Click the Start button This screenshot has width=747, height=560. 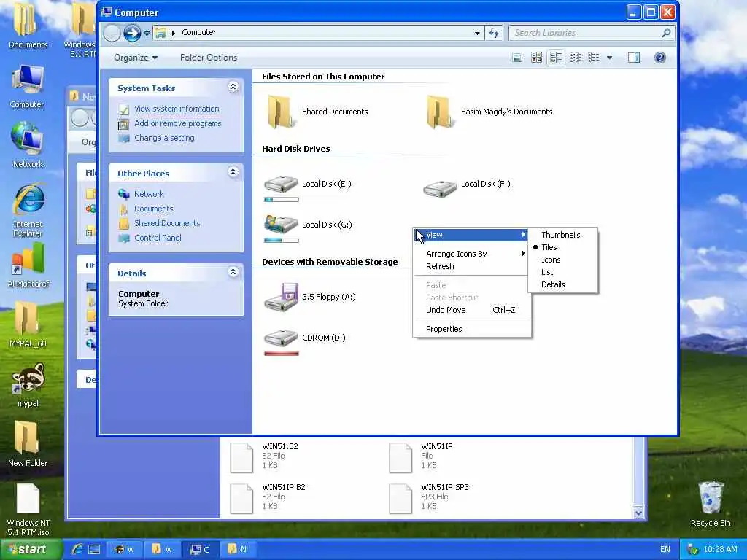(x=31, y=549)
